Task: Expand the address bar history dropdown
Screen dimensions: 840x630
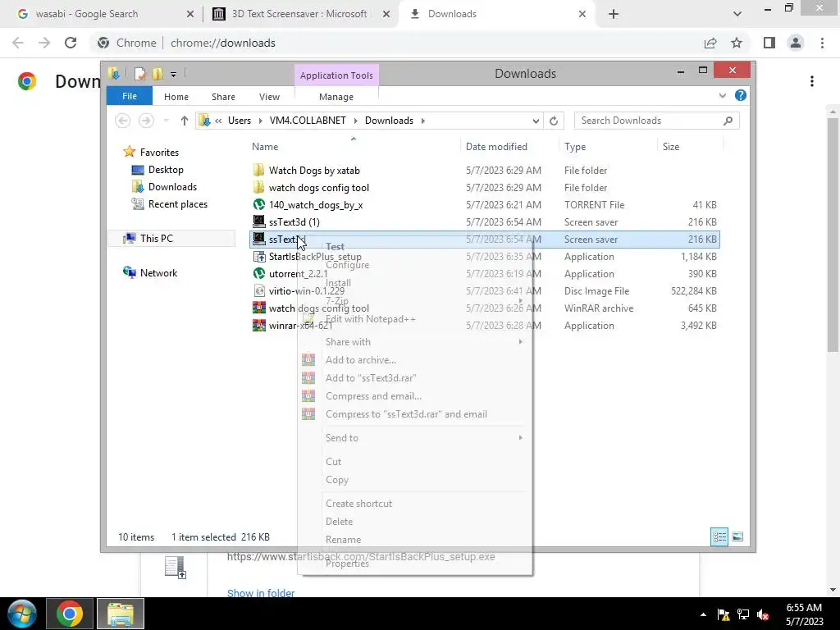Action: 535,121
